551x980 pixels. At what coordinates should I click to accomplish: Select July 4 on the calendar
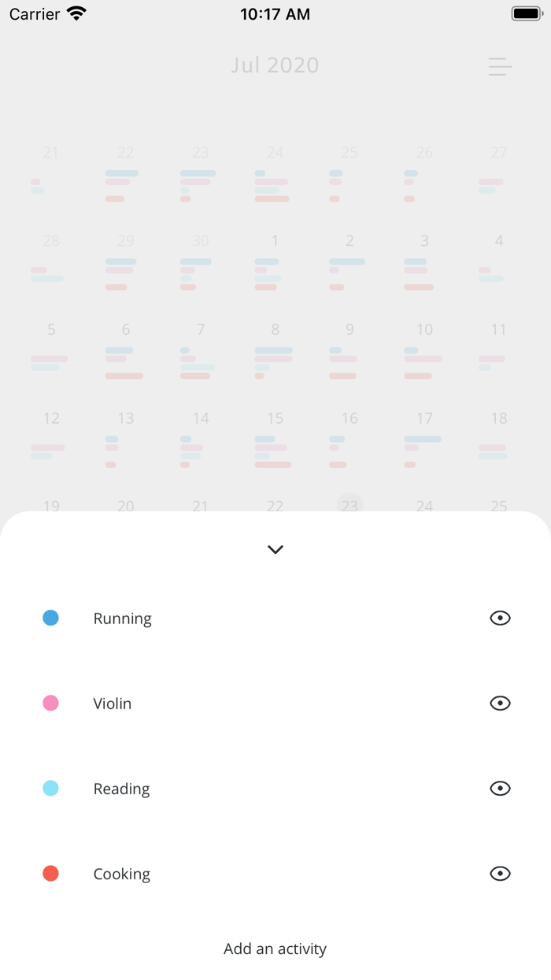(x=499, y=241)
